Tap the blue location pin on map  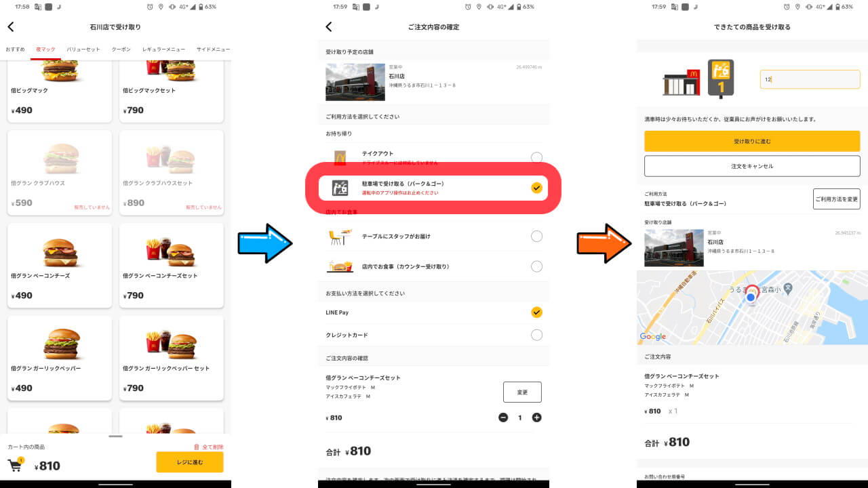pos(751,297)
